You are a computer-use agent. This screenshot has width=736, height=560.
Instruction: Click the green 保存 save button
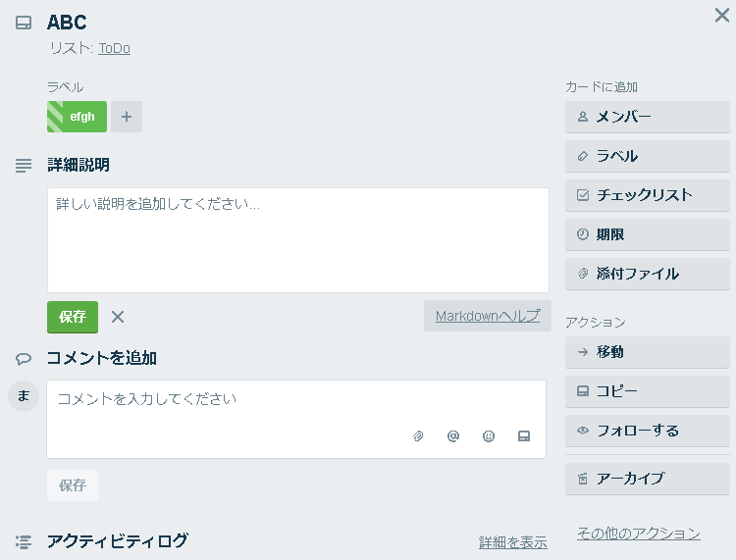73,317
